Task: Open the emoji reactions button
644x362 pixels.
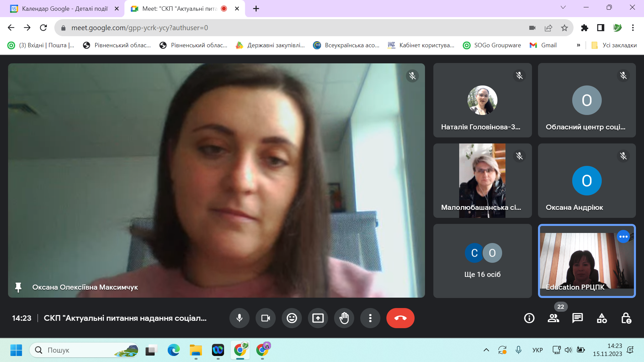Action: tap(291, 318)
